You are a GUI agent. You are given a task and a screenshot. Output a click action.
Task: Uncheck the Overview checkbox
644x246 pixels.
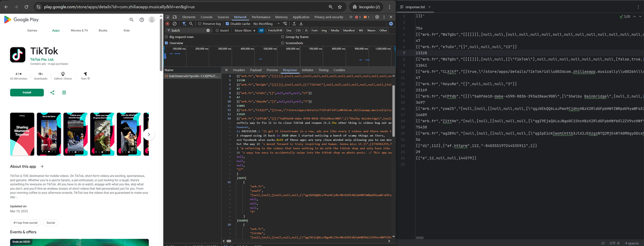coord(167,43)
